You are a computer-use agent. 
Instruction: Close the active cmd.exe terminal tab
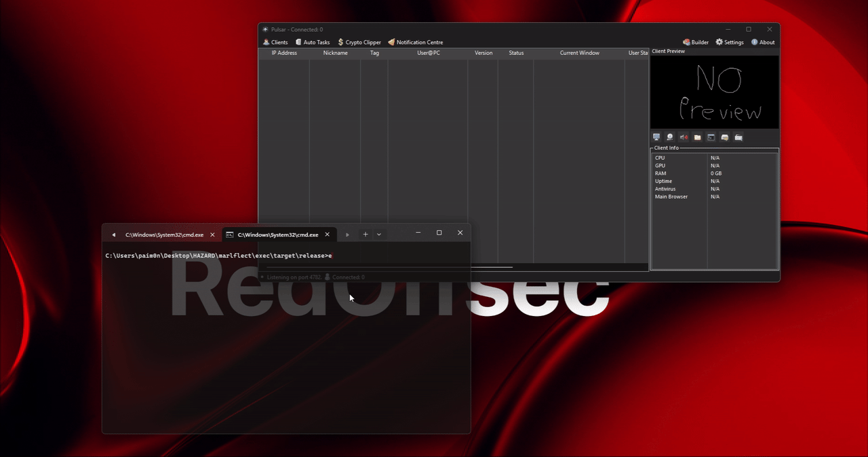328,235
